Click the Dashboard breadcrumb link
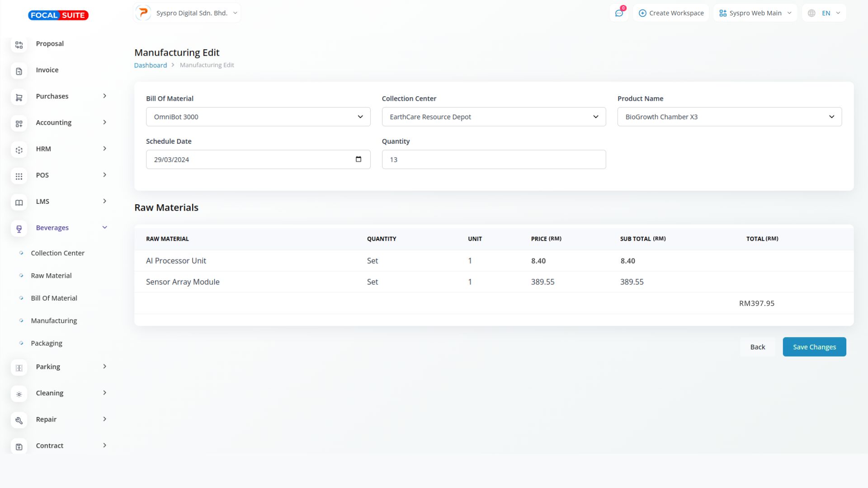This screenshot has width=868, height=488. point(150,65)
